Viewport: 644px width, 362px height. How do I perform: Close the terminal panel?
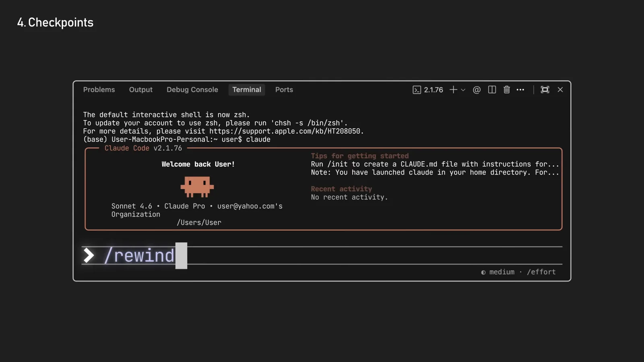pyautogui.click(x=560, y=90)
